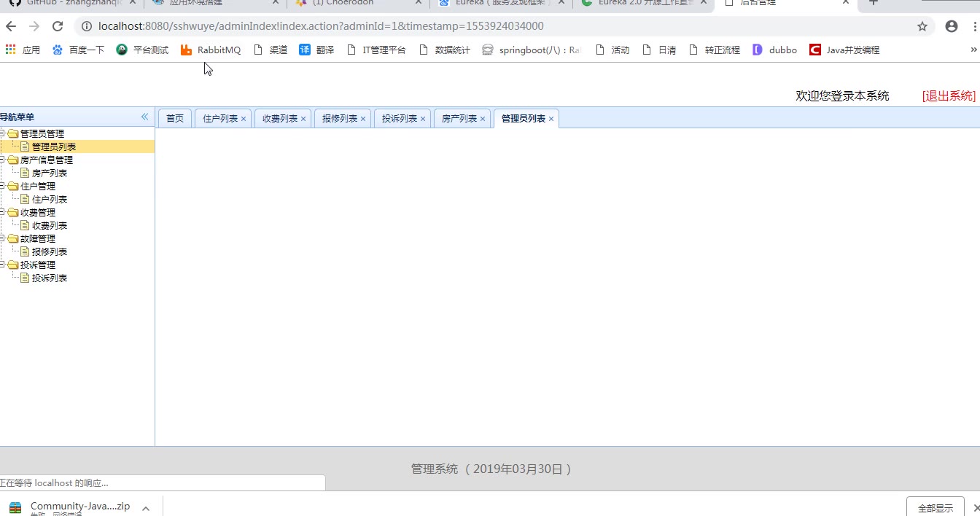980x516 pixels.
Task: Open the Chrome profile account icon
Action: [x=952, y=26]
